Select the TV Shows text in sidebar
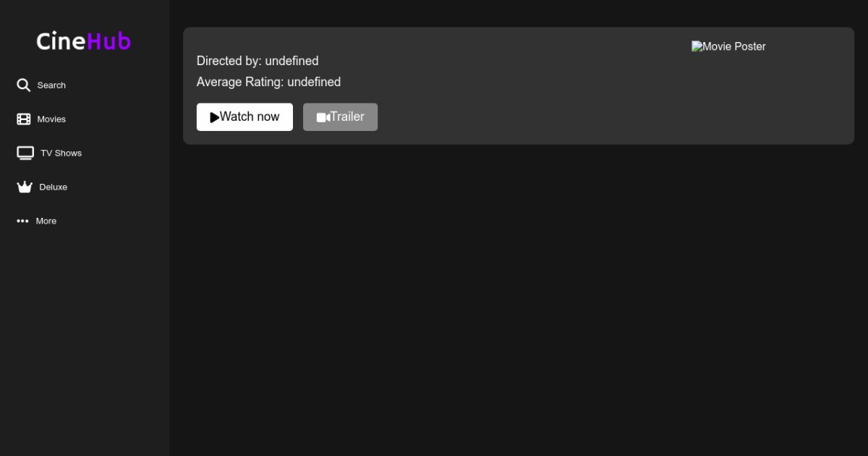The height and width of the screenshot is (456, 868). tap(61, 153)
